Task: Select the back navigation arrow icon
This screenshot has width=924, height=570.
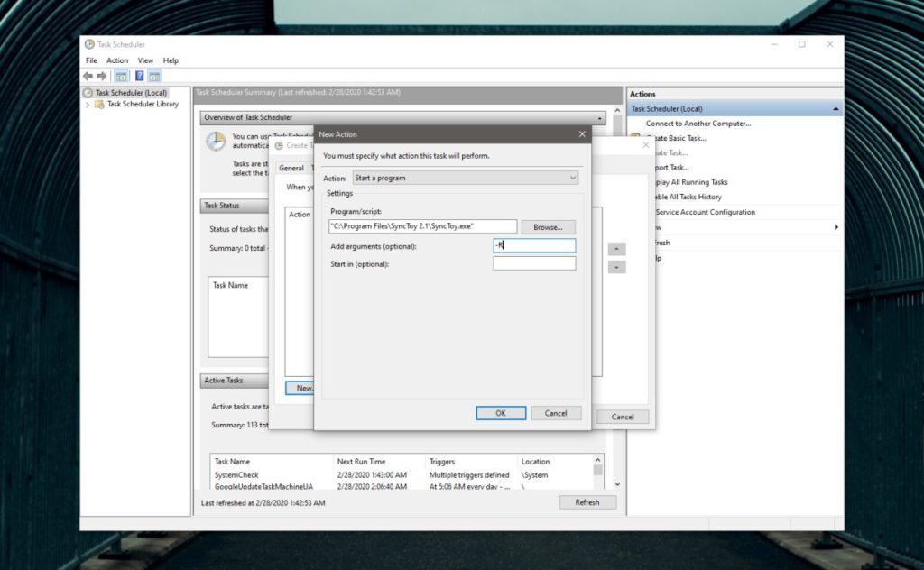Action: tap(86, 76)
